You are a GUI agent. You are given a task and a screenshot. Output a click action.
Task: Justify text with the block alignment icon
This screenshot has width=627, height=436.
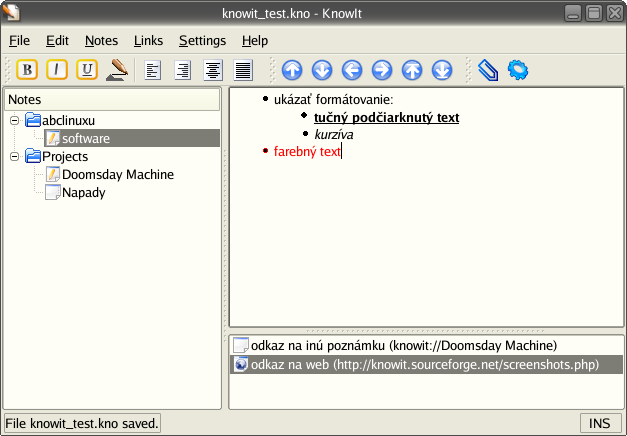click(243, 70)
